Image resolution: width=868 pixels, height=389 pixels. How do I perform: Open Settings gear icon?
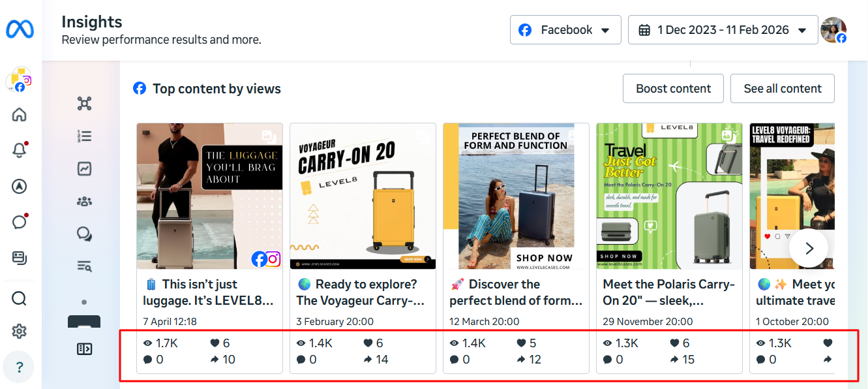20,332
